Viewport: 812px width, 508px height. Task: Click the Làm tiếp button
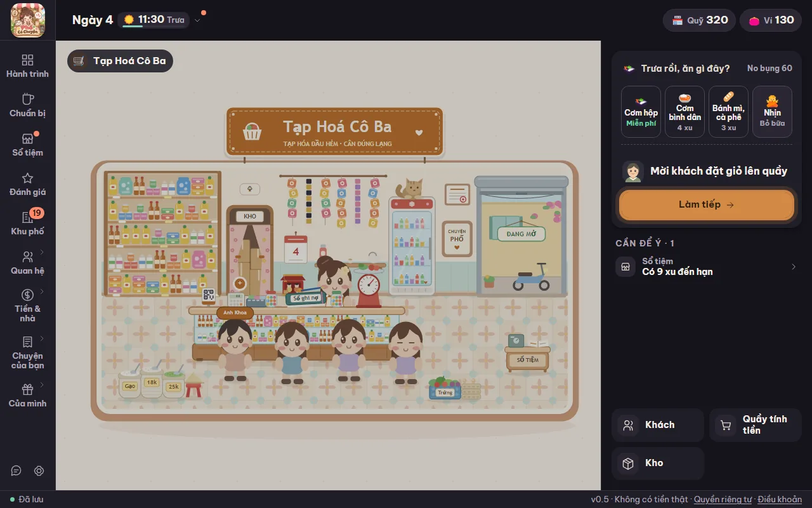click(706, 205)
